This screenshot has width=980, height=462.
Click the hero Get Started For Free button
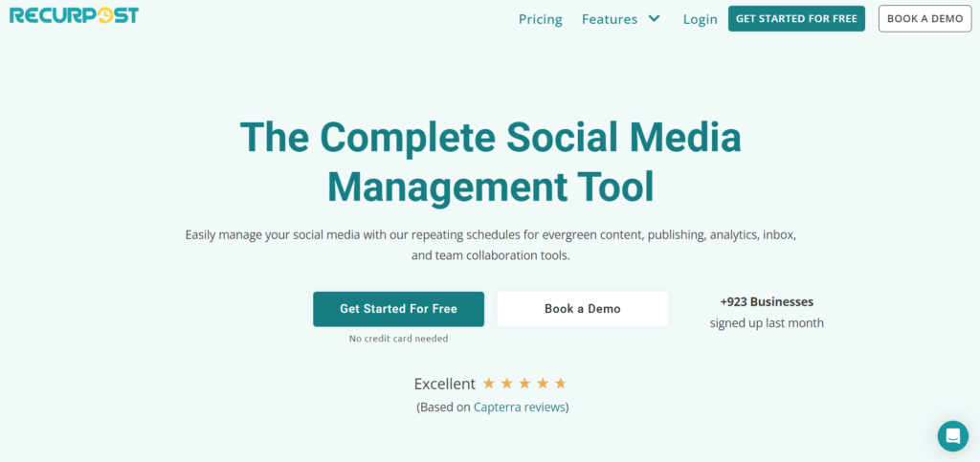(x=398, y=309)
